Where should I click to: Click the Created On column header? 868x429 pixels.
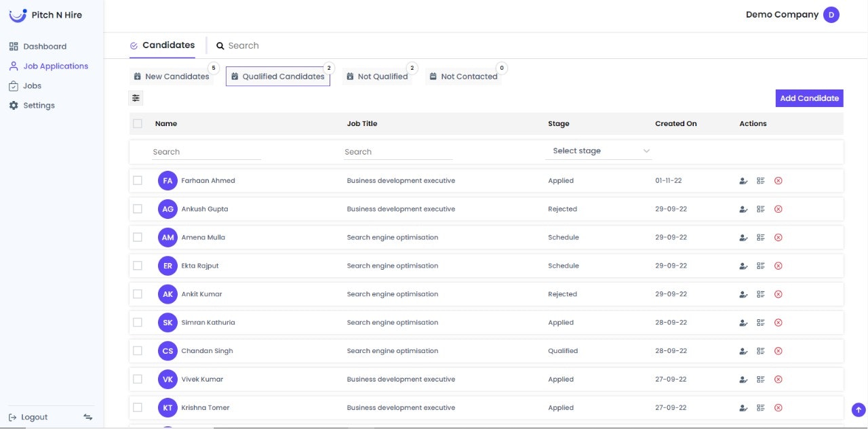click(676, 124)
